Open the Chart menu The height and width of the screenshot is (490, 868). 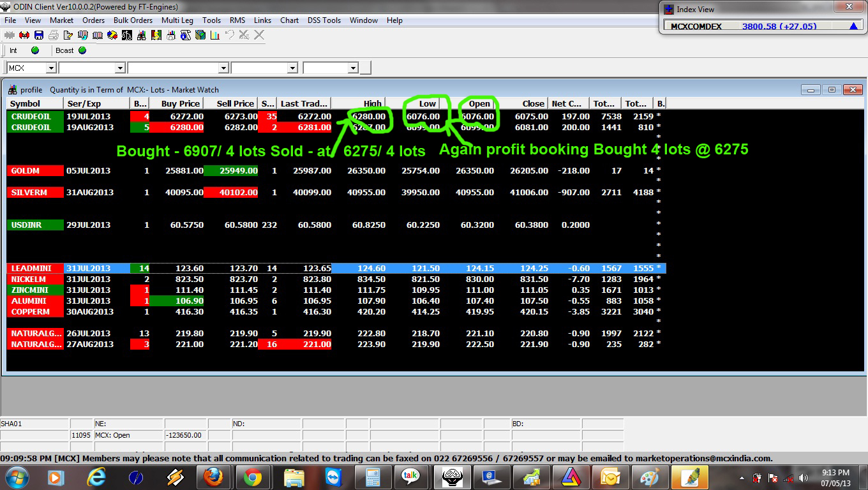289,20
